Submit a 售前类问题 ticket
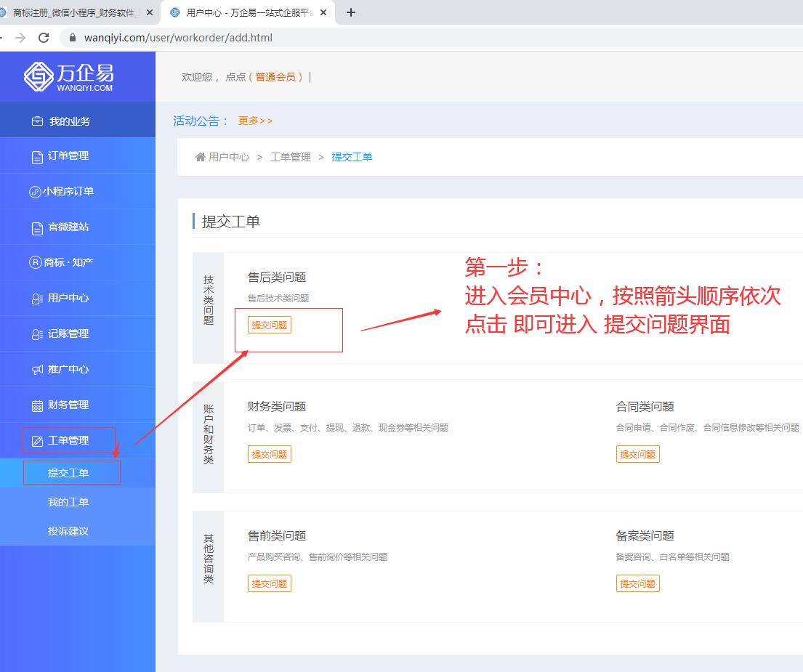This screenshot has height=672, width=803. pyautogui.click(x=270, y=583)
